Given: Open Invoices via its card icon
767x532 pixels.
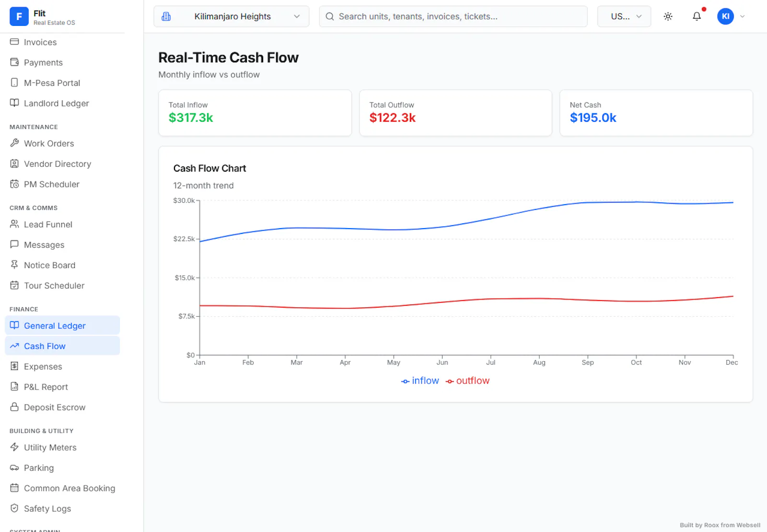Looking at the screenshot, I should tap(14, 42).
